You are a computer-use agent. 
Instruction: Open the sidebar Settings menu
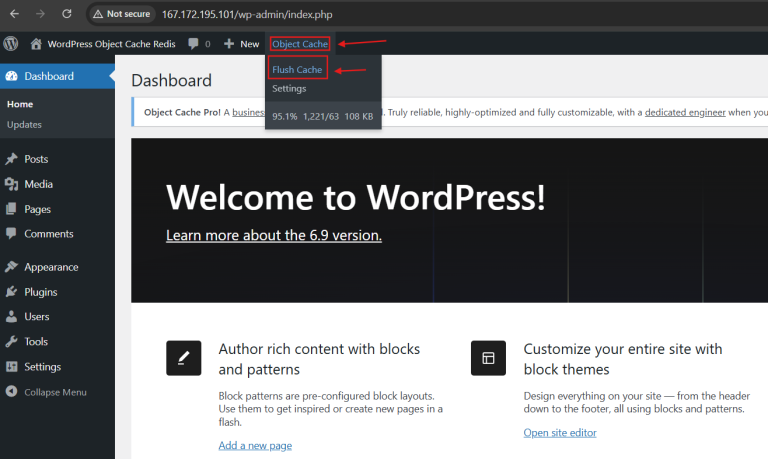pyautogui.click(x=43, y=366)
